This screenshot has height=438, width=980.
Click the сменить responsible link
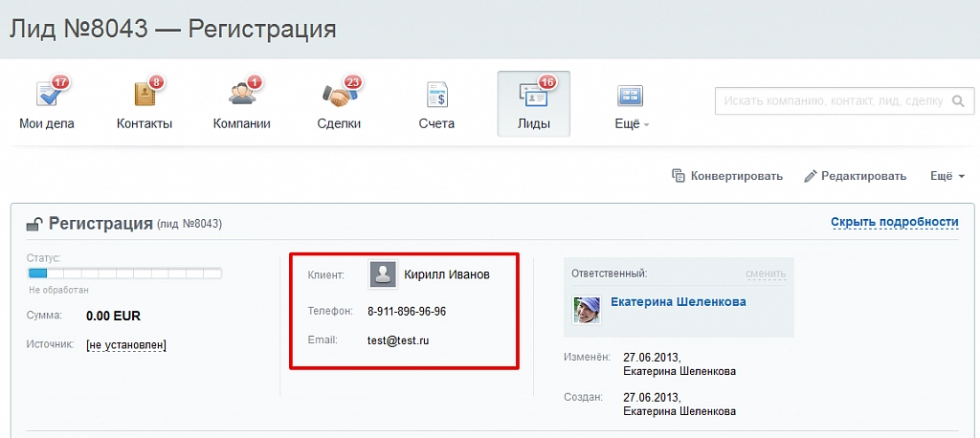tap(766, 274)
